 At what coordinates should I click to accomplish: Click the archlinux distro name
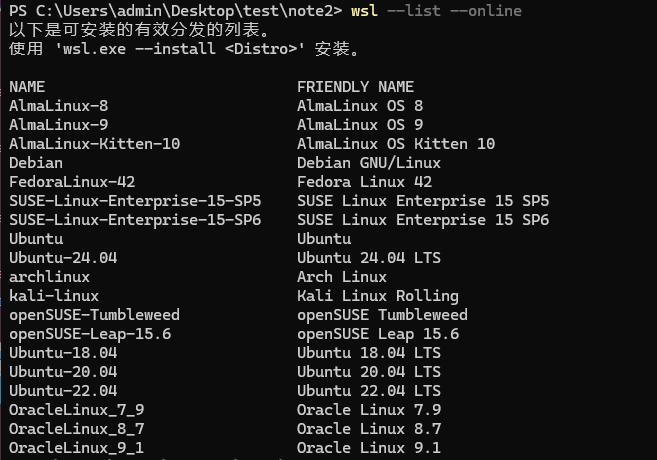click(x=49, y=277)
